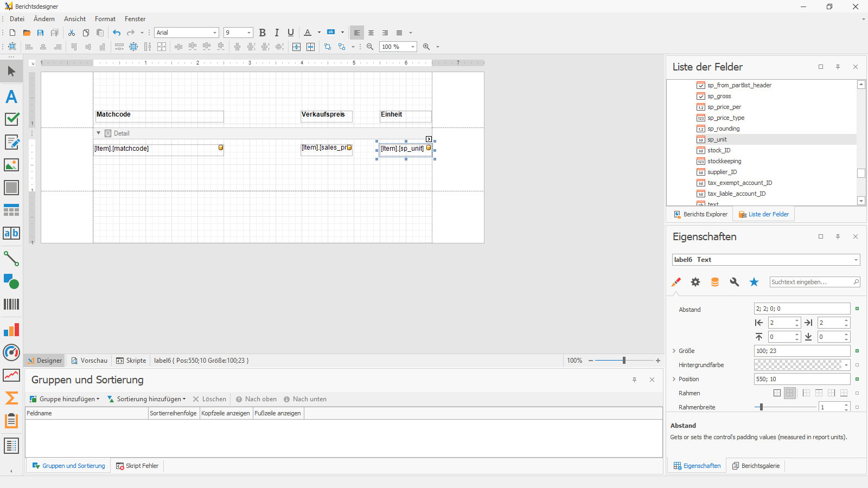
Task: Open the Data properties category
Action: tap(715, 282)
